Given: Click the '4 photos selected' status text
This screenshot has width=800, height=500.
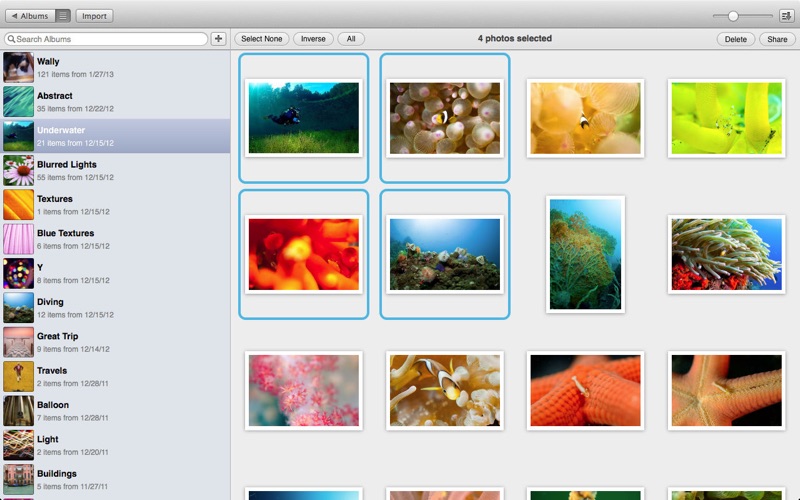Looking at the screenshot, I should [x=515, y=38].
